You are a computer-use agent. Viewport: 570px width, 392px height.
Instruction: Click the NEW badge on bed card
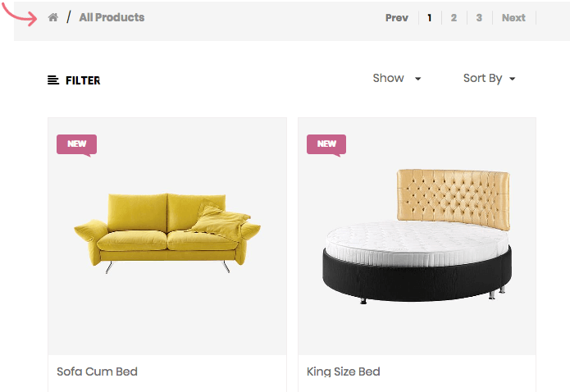[326, 144]
